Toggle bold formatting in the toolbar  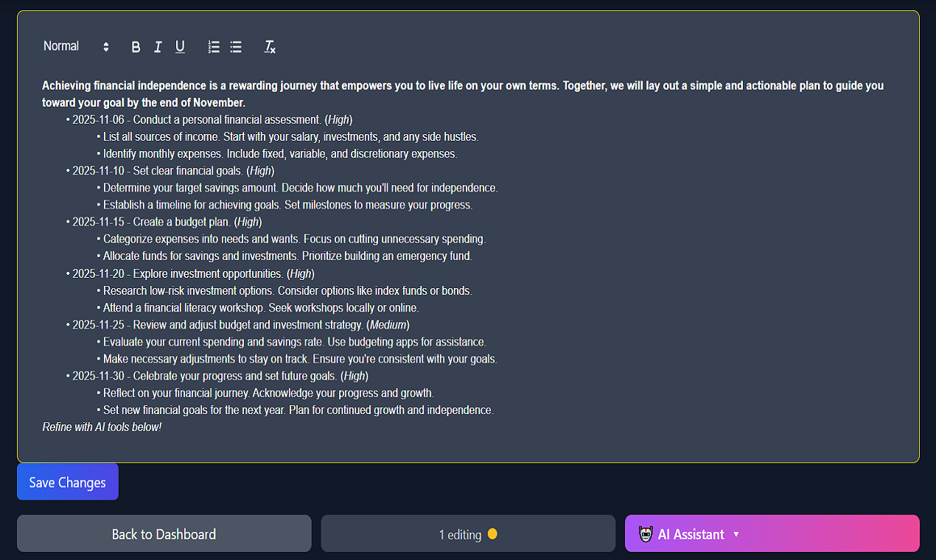point(136,46)
